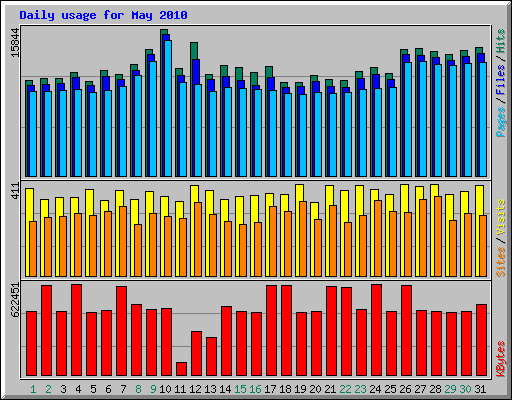Click the "622451" y-axis value
Viewport: 512px width, 400px height.
click(x=15, y=300)
